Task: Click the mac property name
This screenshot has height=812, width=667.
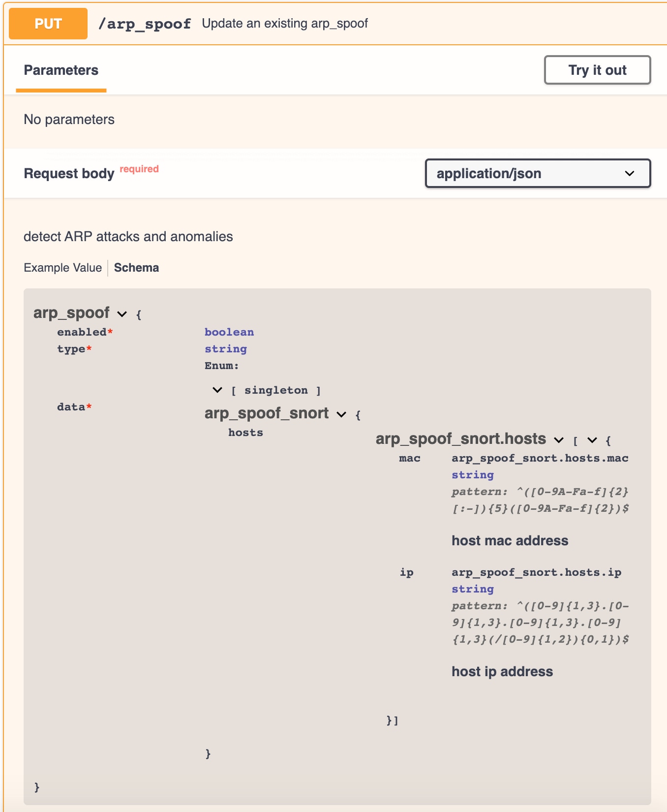Action: pyautogui.click(x=409, y=459)
